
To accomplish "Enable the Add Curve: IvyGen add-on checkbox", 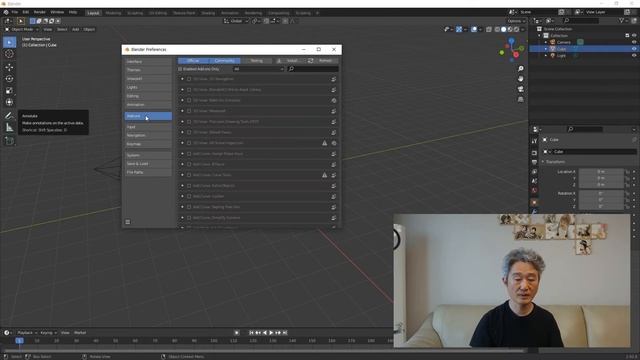I will (189, 196).
